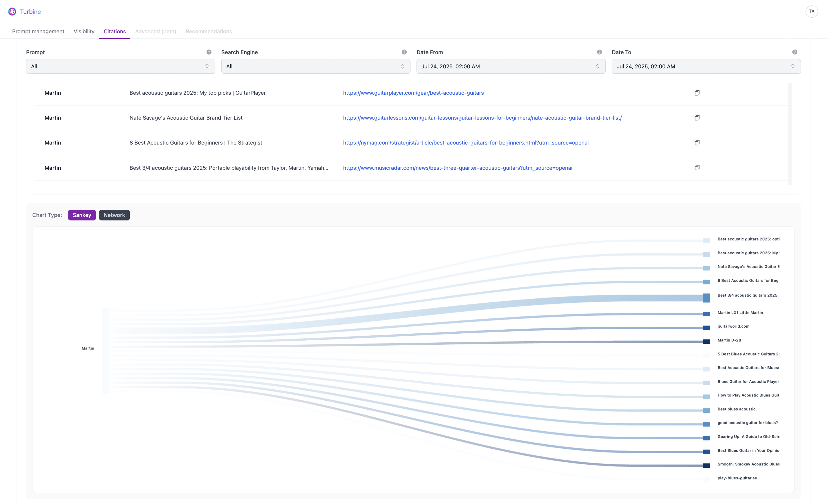
Task: Click the 'Best 3/4 acoustic guitars 2025:' Sankey node
Action: tap(706, 298)
